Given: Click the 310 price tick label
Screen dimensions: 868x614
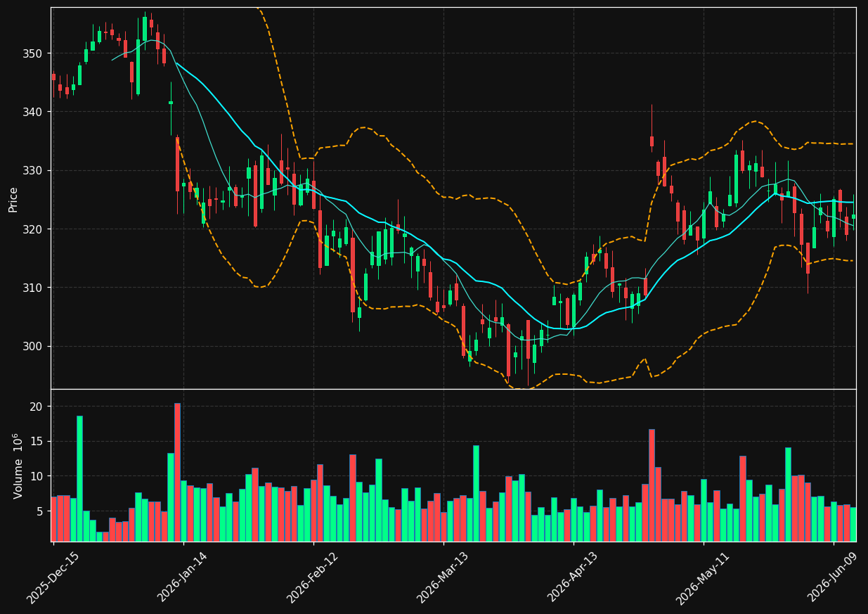Looking at the screenshot, I should (32, 288).
